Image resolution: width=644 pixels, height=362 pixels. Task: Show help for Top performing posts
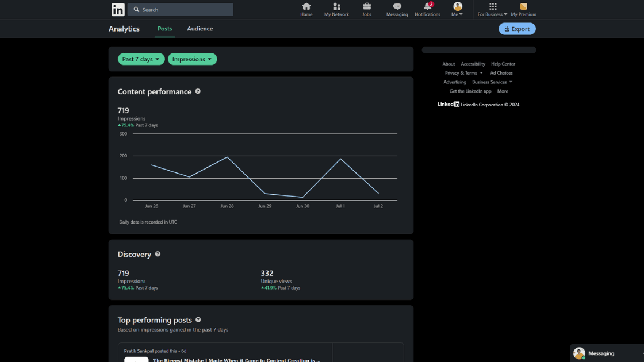pos(198,320)
